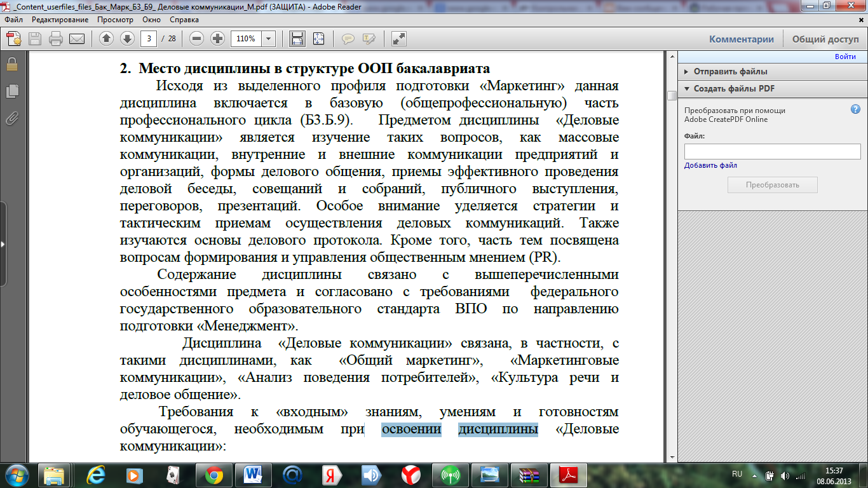Select the highlight text tool icon
Viewport: 868px width, 488px height.
pyautogui.click(x=369, y=39)
